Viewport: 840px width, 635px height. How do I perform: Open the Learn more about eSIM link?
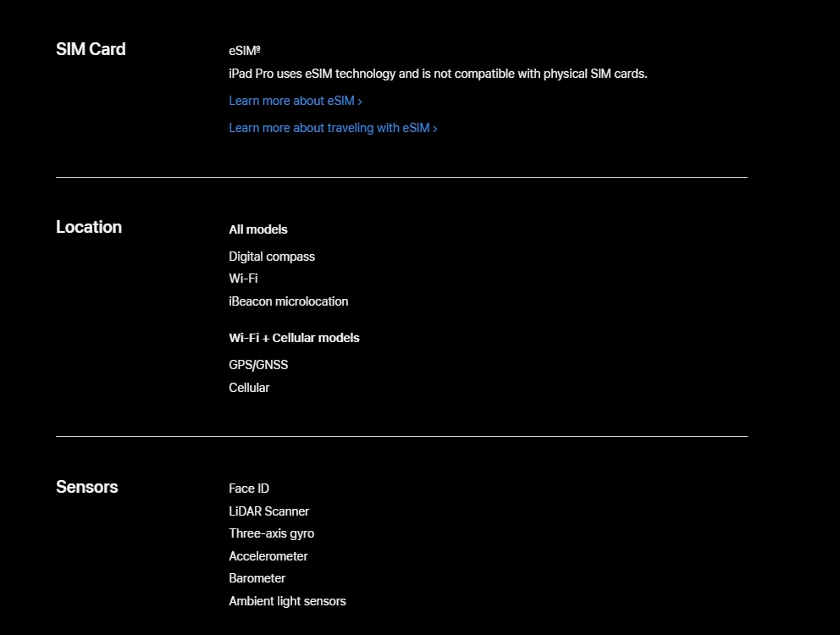296,101
